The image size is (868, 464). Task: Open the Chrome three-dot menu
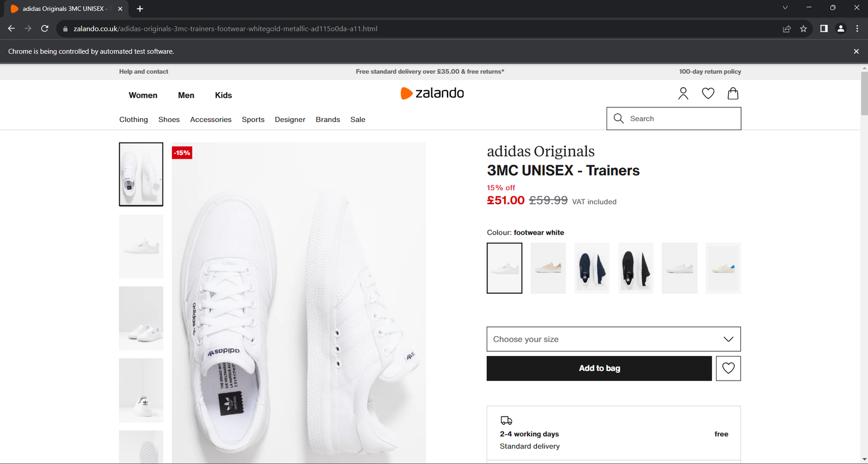pos(857,29)
